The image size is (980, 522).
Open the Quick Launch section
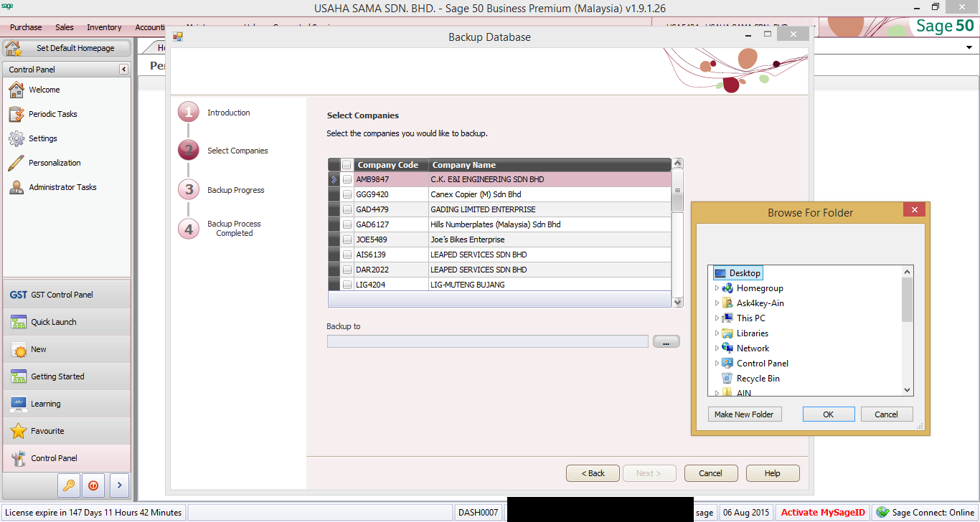pyautogui.click(x=67, y=322)
